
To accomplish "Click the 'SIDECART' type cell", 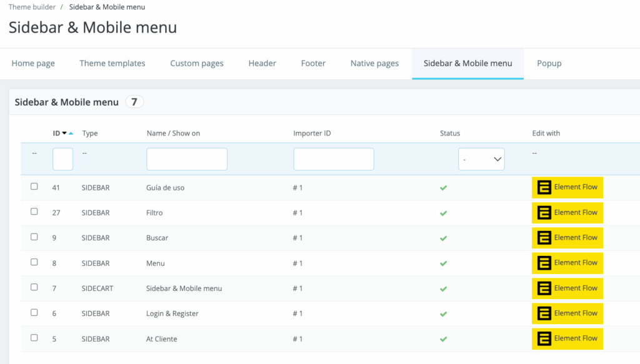I will (97, 288).
